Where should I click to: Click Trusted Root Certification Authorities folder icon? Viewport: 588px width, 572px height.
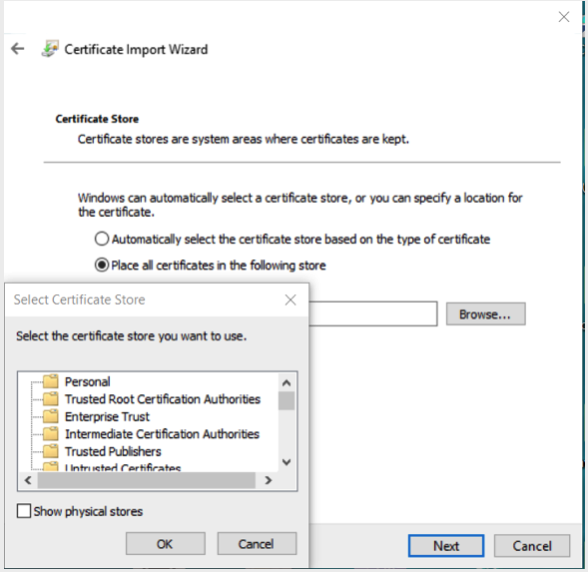click(x=51, y=399)
